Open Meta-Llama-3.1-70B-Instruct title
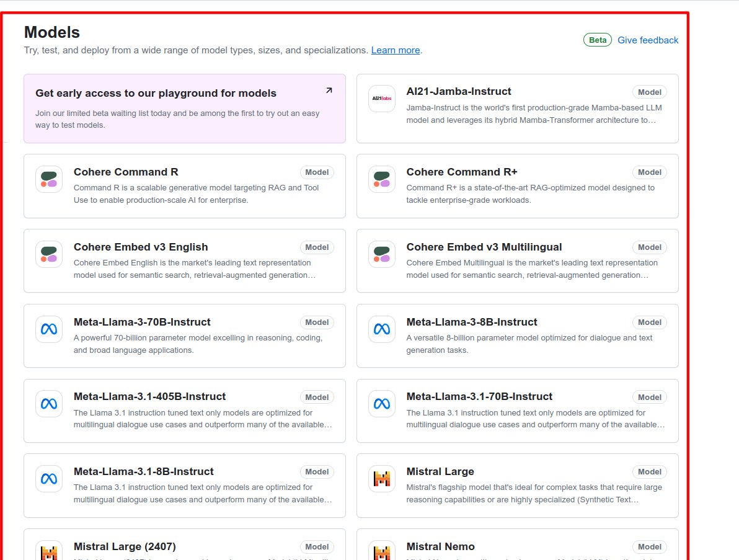 [479, 396]
